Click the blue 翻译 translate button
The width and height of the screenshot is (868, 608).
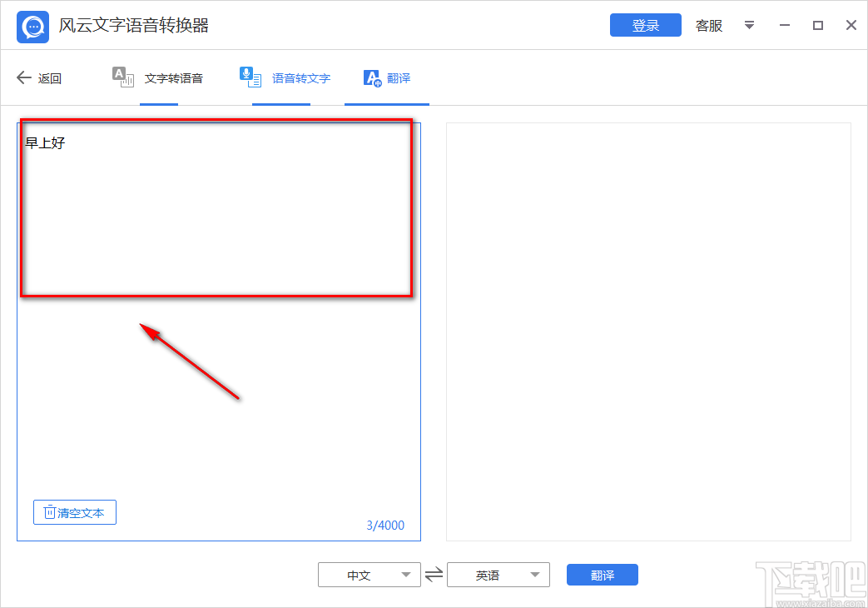tap(603, 575)
